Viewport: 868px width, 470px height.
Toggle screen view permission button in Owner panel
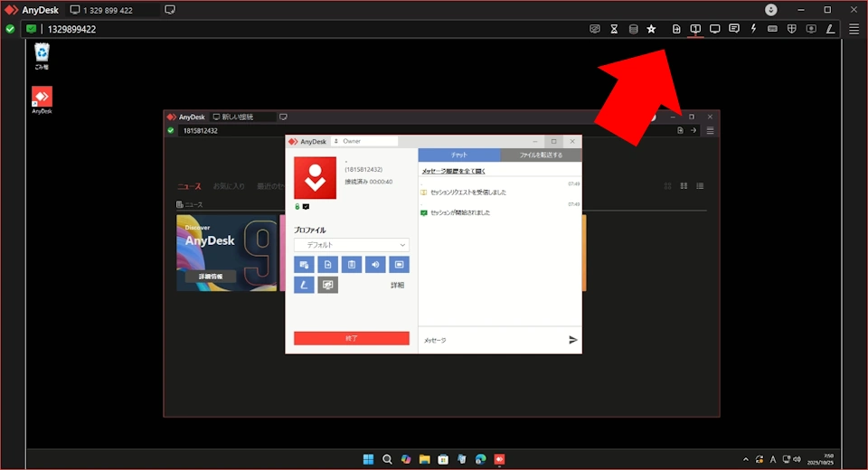coord(399,265)
